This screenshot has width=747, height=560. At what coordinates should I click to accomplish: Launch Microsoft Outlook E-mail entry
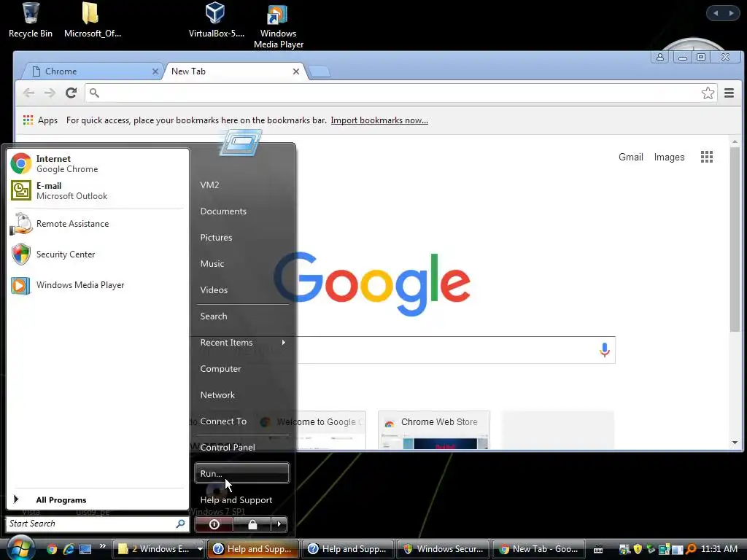pos(97,190)
